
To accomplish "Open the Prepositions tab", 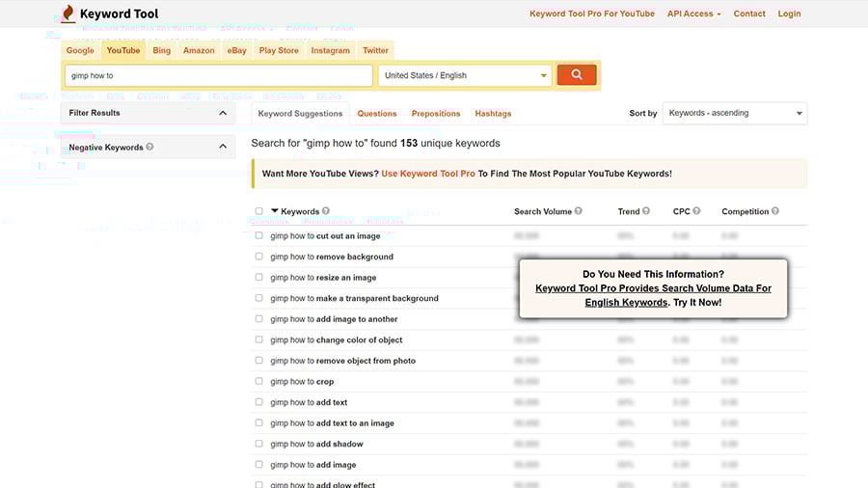I will tap(436, 114).
